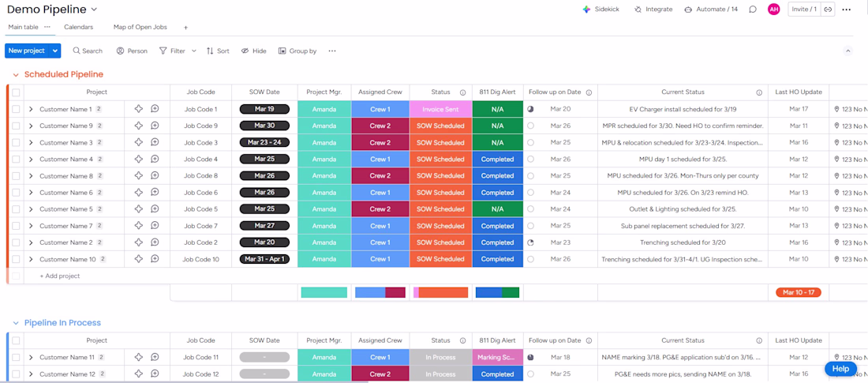Click Invoice Sent status of Customer Name 1
Viewport: 868px width, 383px height.
tap(440, 109)
